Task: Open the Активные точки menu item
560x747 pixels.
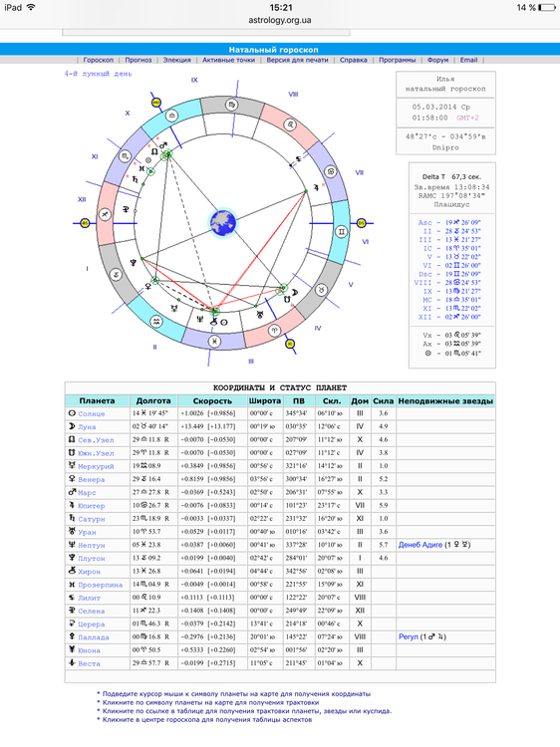Action: pyautogui.click(x=229, y=60)
